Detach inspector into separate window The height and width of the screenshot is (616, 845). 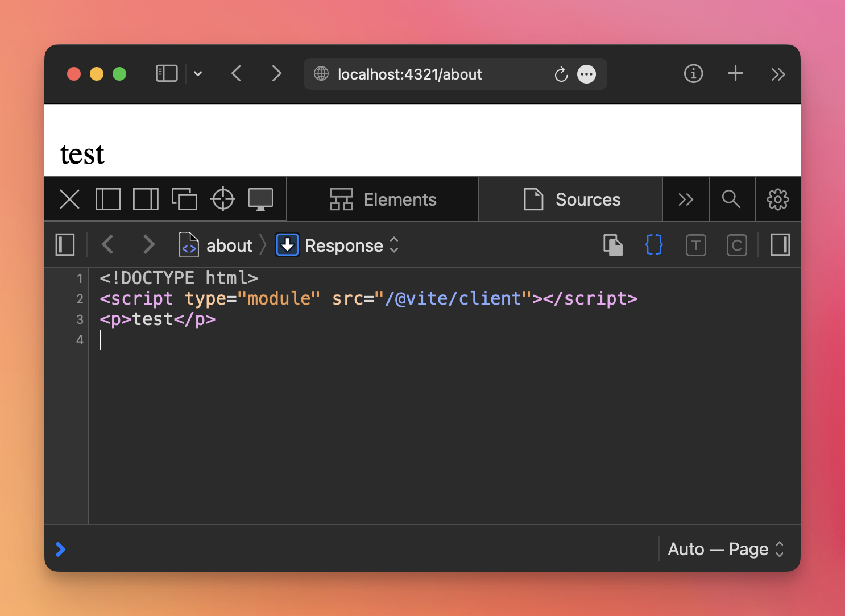tap(184, 199)
